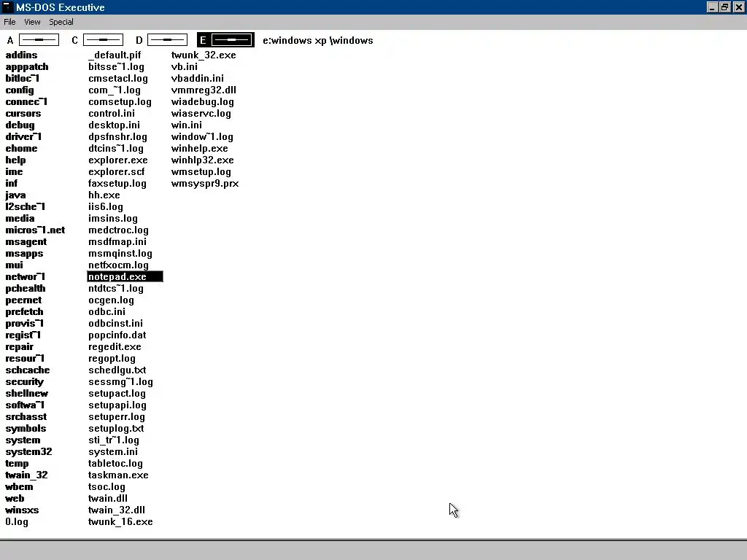Select the setupapi.log file
747x560 pixels.
click(x=117, y=405)
